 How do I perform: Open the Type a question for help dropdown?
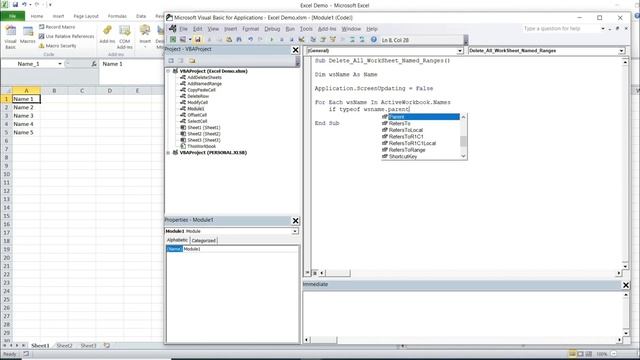click(x=603, y=29)
